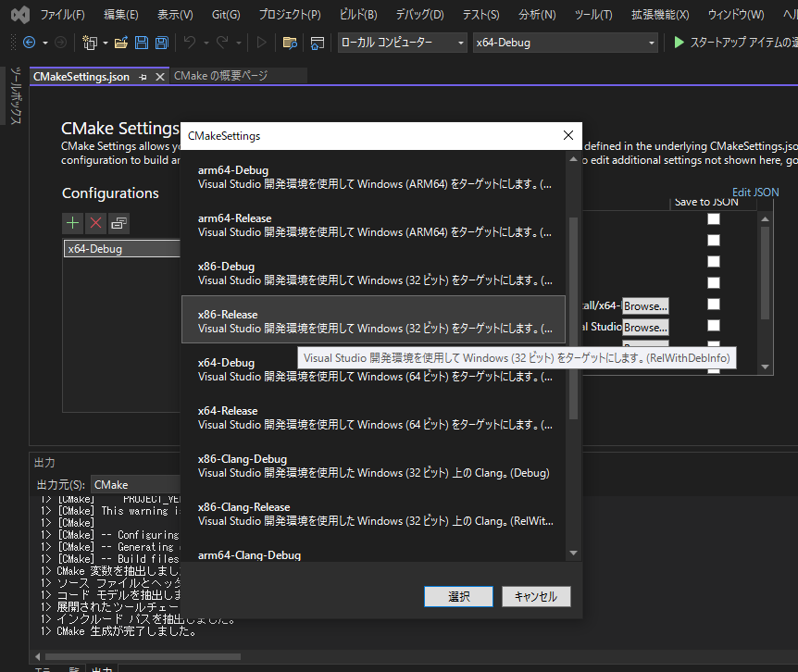The width and height of the screenshot is (798, 672).
Task: Open file using the folder icon
Action: tap(120, 43)
